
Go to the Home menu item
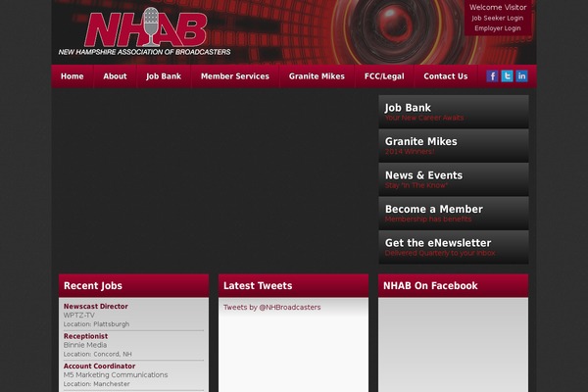point(72,76)
